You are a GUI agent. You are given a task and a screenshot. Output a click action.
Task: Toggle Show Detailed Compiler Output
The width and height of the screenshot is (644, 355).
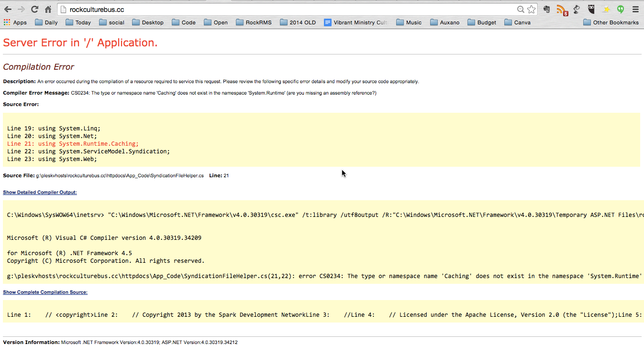(x=40, y=192)
